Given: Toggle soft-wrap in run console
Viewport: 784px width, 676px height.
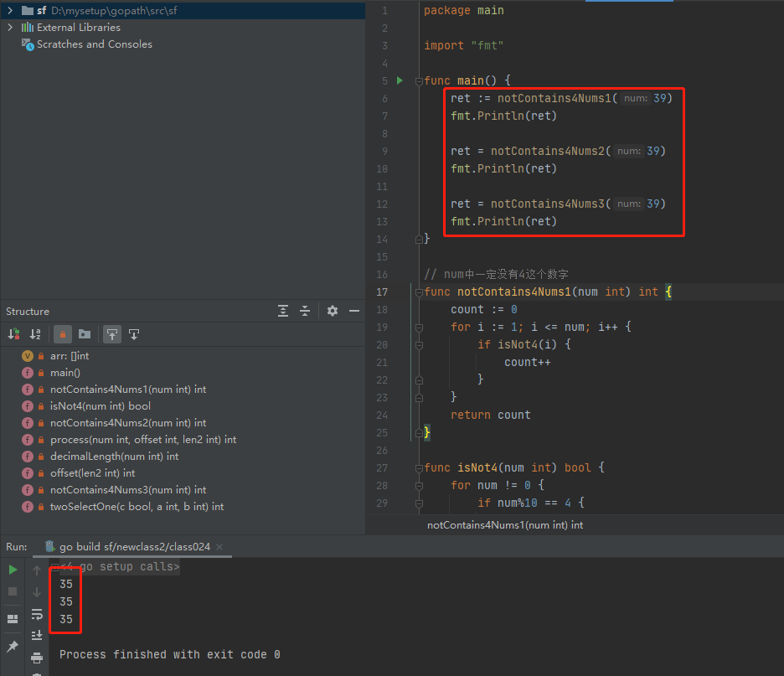Looking at the screenshot, I should pyautogui.click(x=37, y=614).
